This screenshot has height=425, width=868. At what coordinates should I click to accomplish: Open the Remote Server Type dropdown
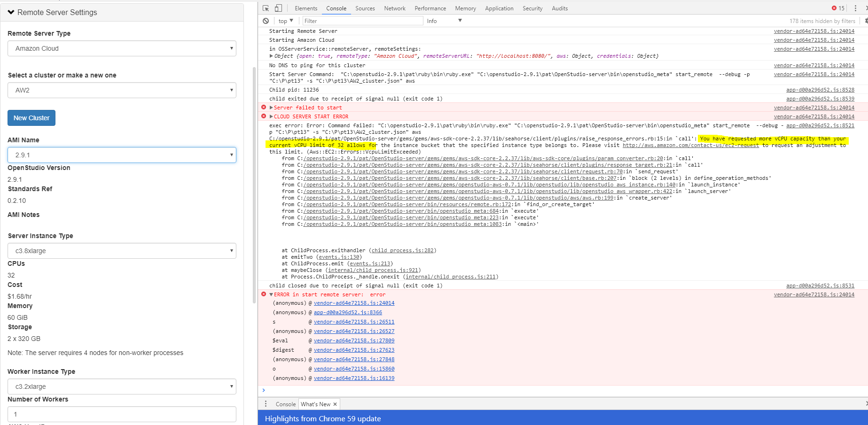(122, 48)
